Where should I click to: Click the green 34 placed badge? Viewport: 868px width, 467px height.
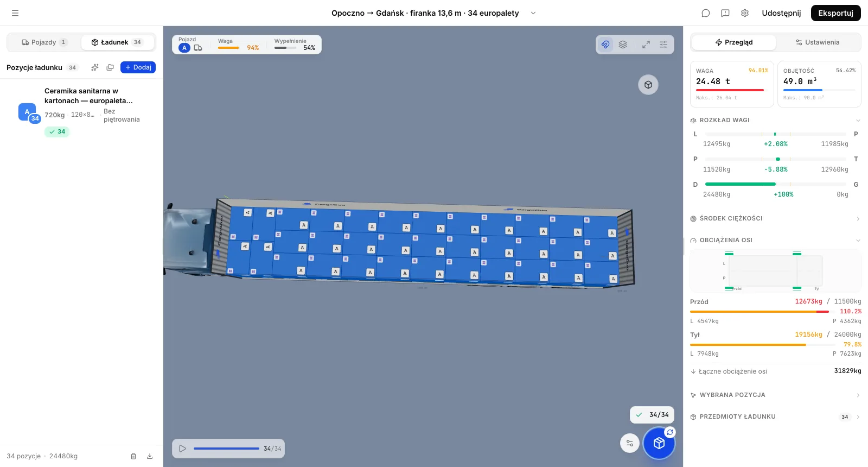point(57,131)
